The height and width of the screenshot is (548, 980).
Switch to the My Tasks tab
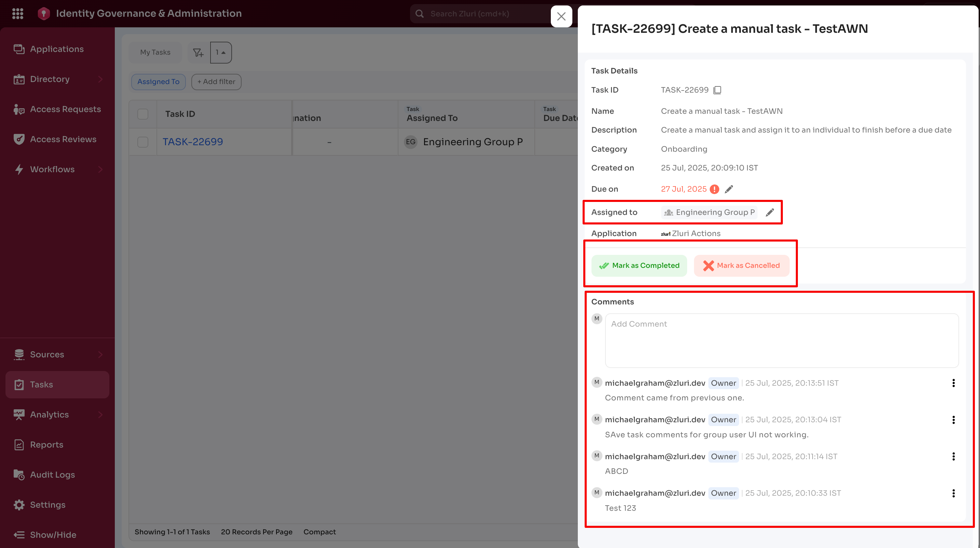point(155,52)
